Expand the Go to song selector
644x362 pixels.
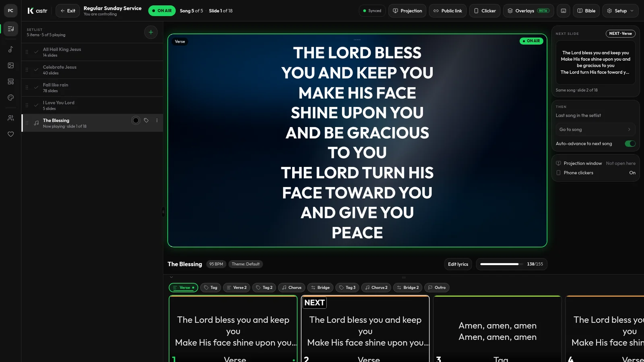pyautogui.click(x=595, y=130)
